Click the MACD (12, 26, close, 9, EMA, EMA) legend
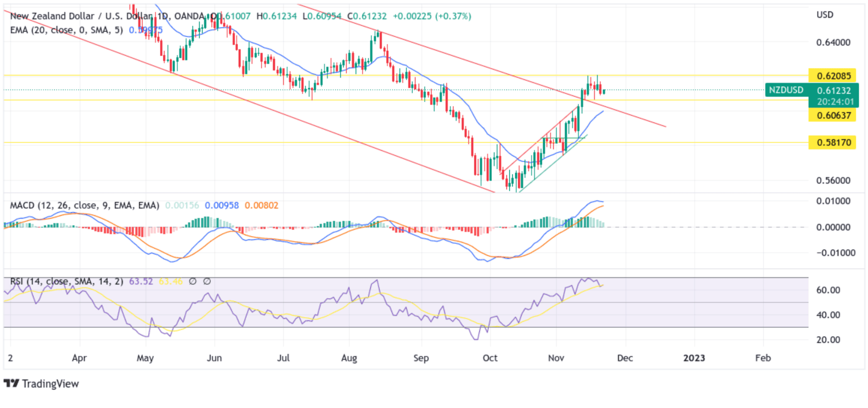The image size is (868, 408). (84, 205)
